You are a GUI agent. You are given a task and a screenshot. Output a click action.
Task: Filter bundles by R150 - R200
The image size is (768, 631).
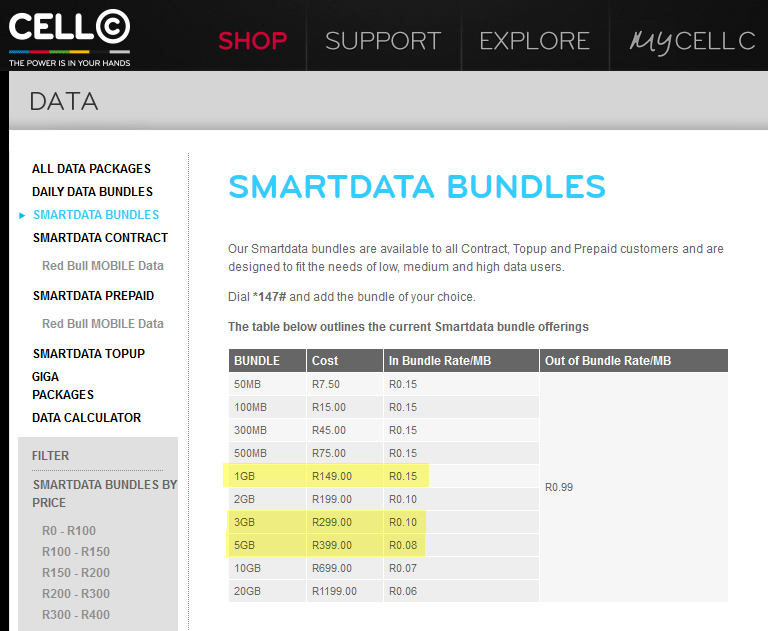pos(76,573)
